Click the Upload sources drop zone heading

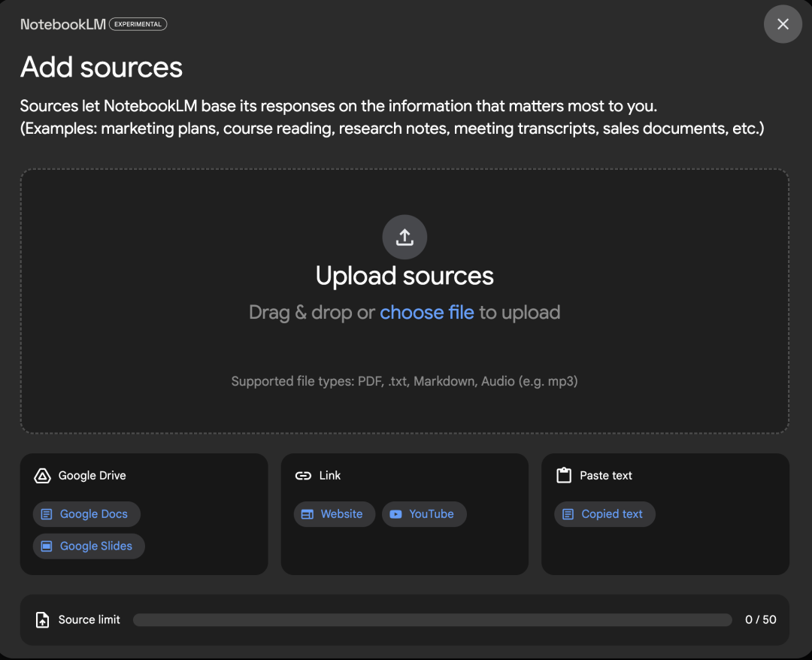404,276
